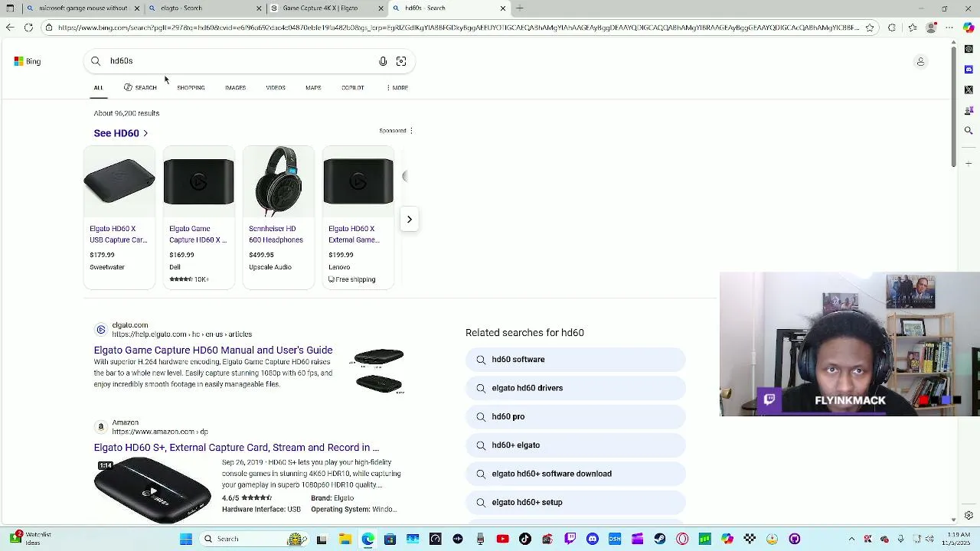Open Elgato Game Capture HD60 Manual result
980x551 pixels.
pos(213,350)
